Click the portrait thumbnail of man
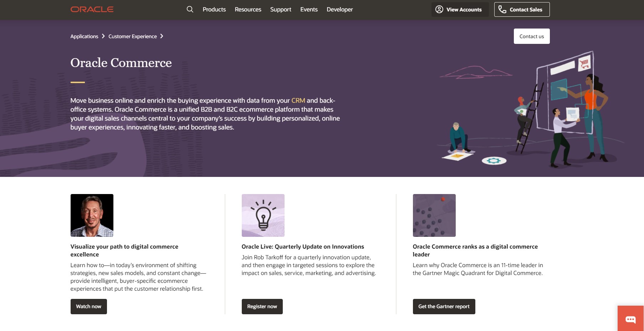The height and width of the screenshot is (331, 644). coord(92,215)
